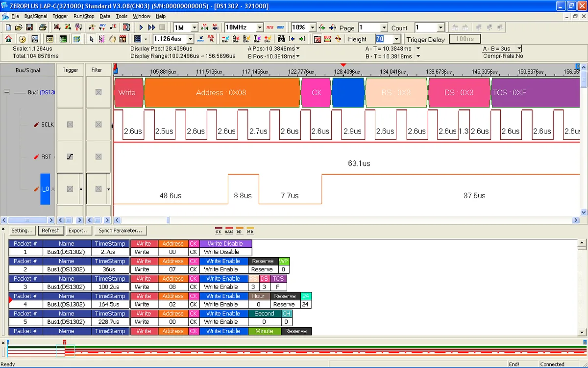Screen dimensions: 588x368
Task: Open the 10MHz sampling frequency dropdown
Action: (260, 27)
